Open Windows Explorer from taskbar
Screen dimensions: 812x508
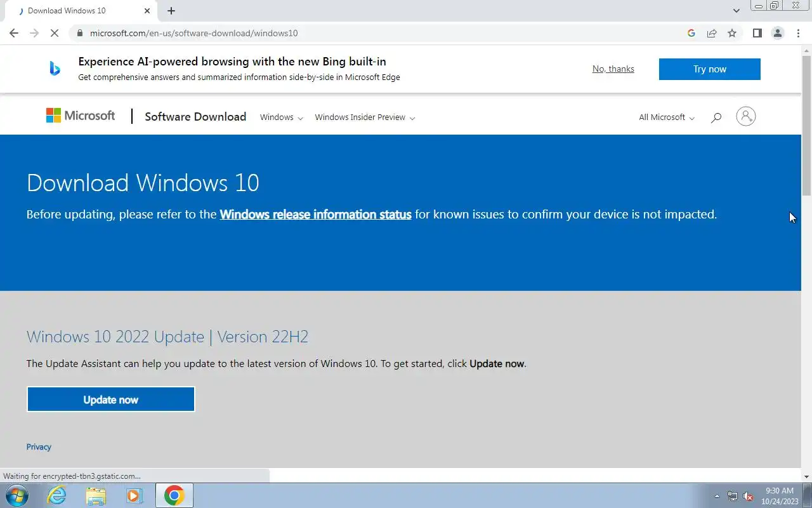[96, 495]
